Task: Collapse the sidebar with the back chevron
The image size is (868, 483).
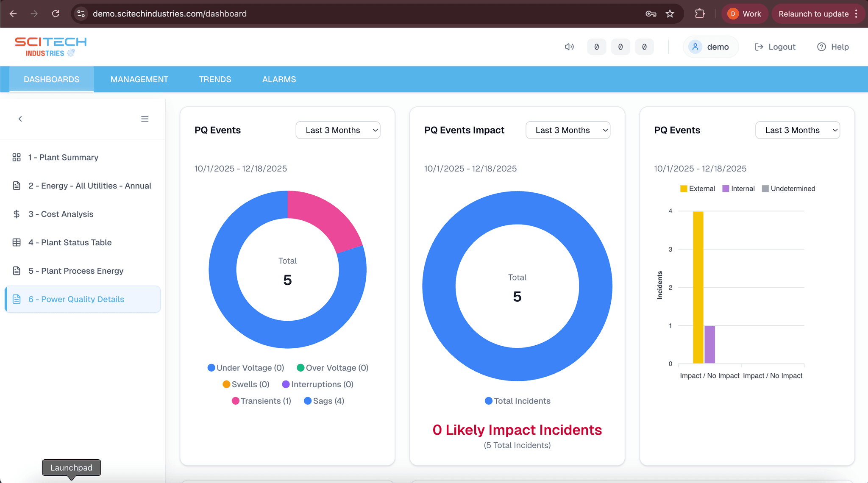Action: 20,119
